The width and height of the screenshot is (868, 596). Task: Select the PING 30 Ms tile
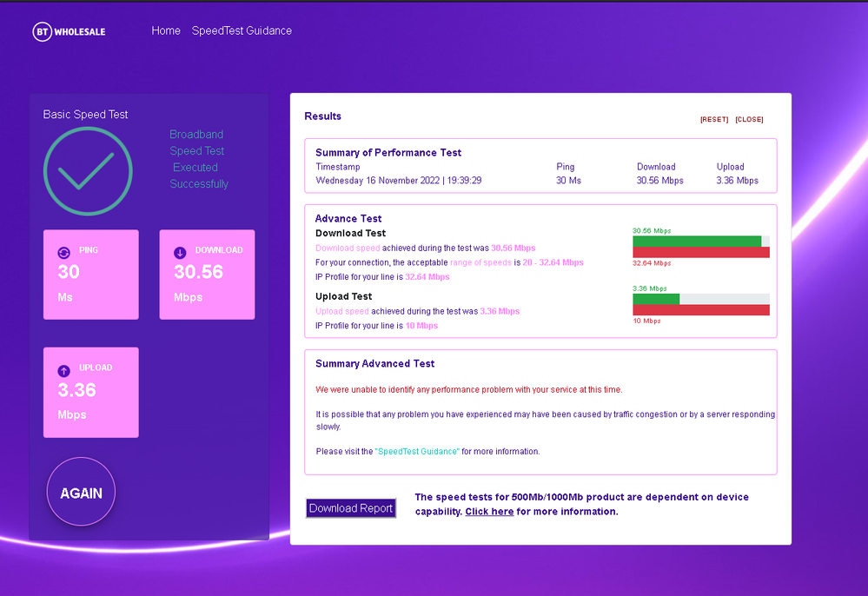pos(91,275)
